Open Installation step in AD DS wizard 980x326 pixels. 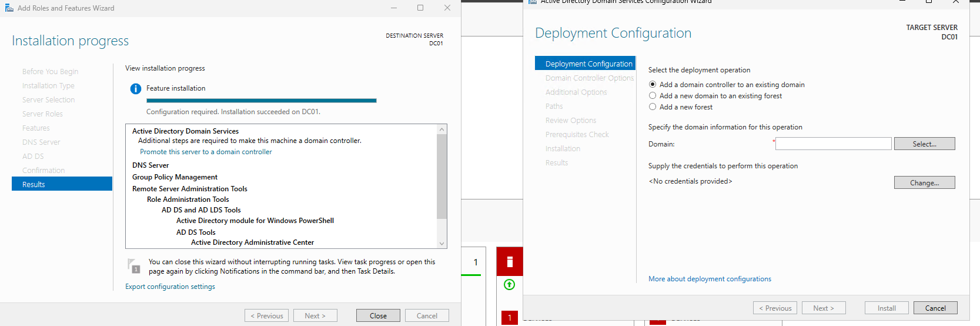pyautogui.click(x=563, y=149)
